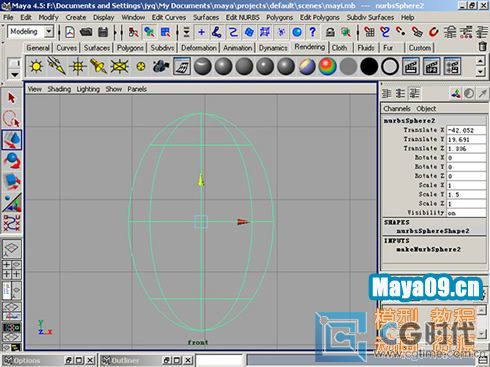Choose the Rotate tool in toolbox
This screenshot has width=490, height=367.
(12, 160)
